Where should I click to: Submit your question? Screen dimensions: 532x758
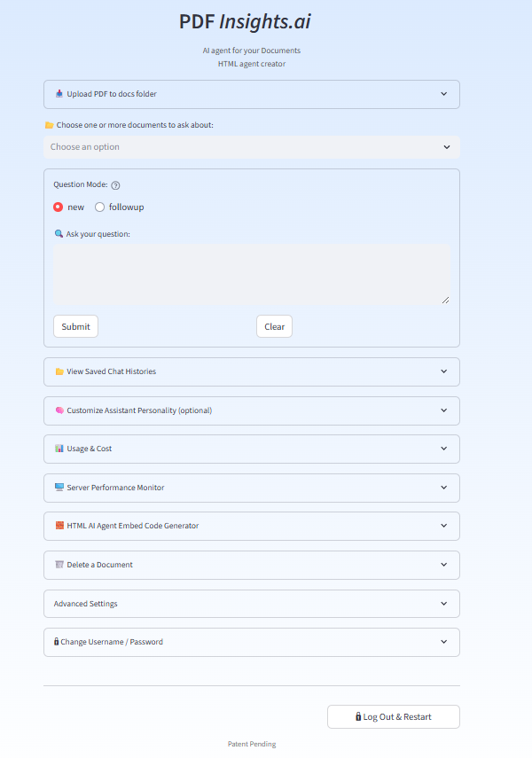coord(74,326)
